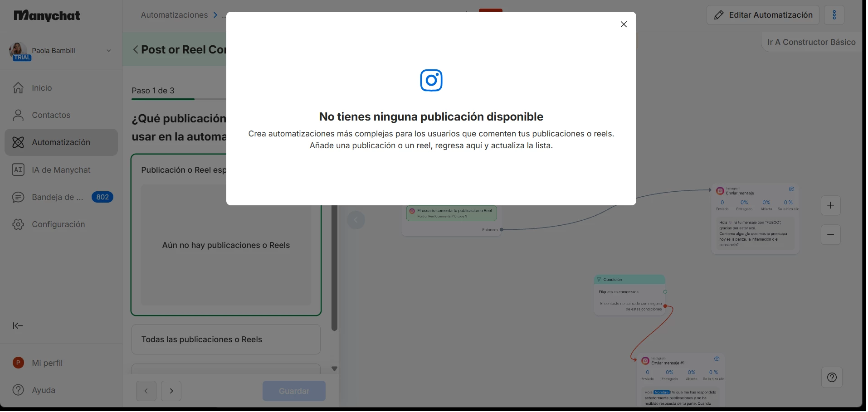
Task: Open the three-dot more options menu
Action: click(x=834, y=15)
